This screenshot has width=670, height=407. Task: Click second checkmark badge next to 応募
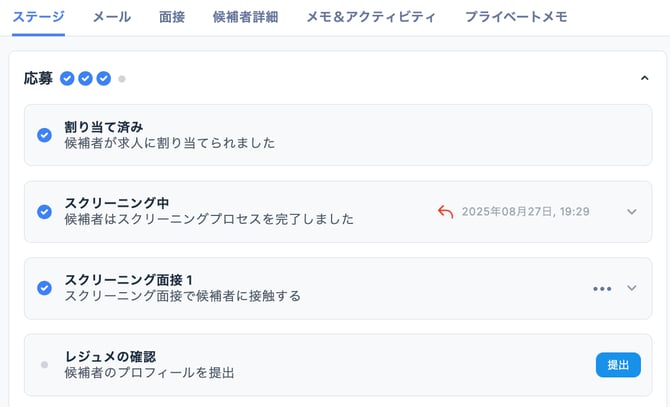click(x=85, y=78)
